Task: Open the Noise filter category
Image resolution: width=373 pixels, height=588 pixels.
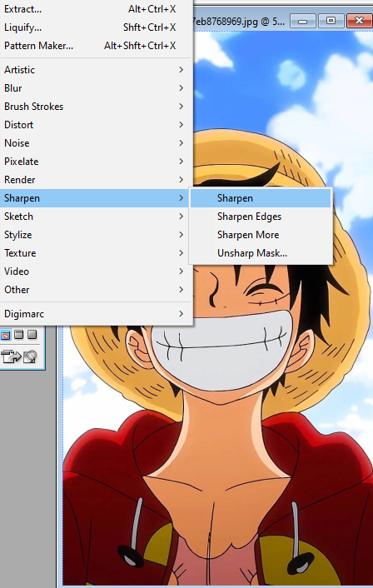Action: click(96, 143)
